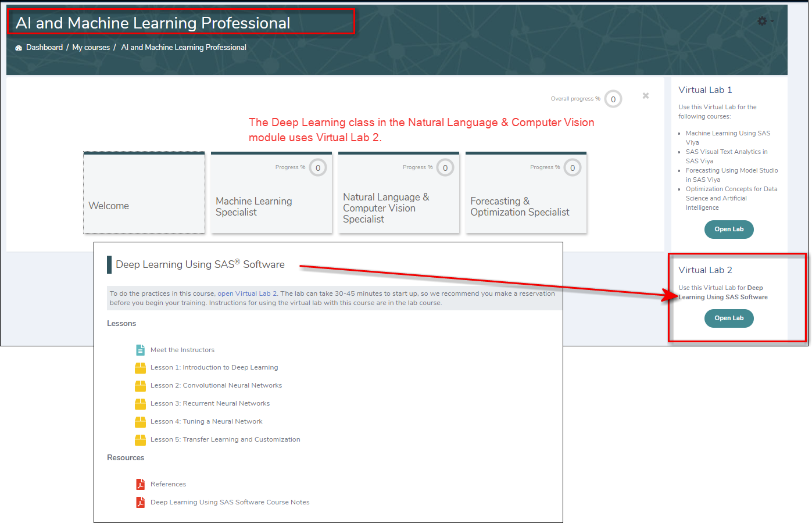Expand the Overall progress percentage circle

(x=613, y=99)
